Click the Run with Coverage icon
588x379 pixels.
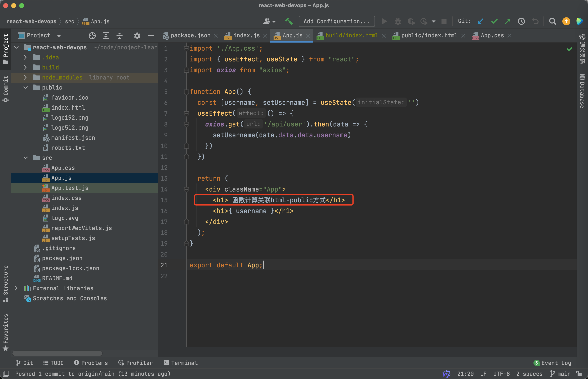coord(411,21)
